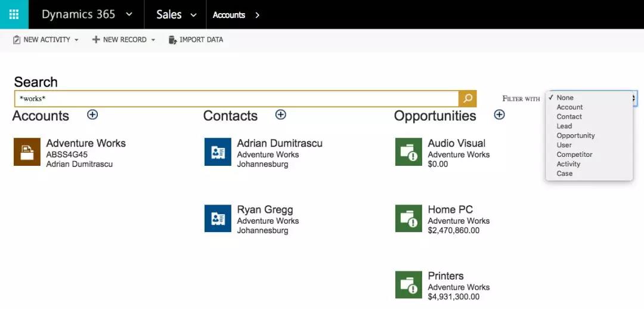Open the app launcher waffle icon

click(14, 14)
